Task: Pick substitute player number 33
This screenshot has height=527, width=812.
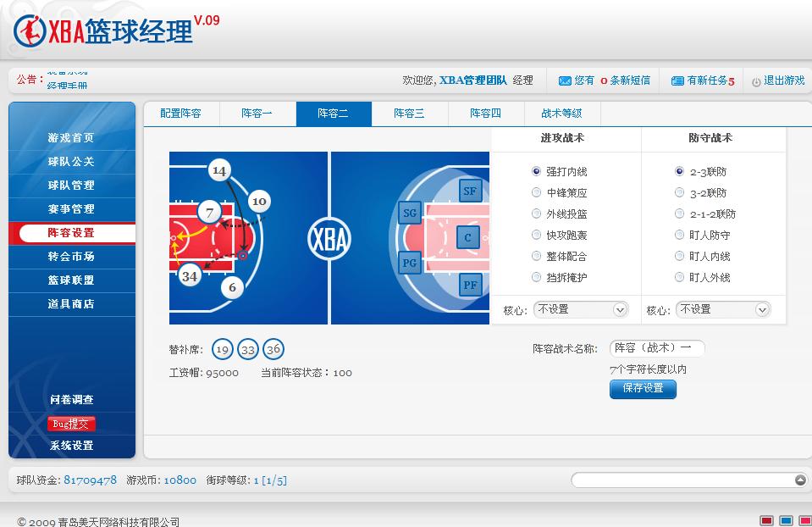Action: click(247, 349)
